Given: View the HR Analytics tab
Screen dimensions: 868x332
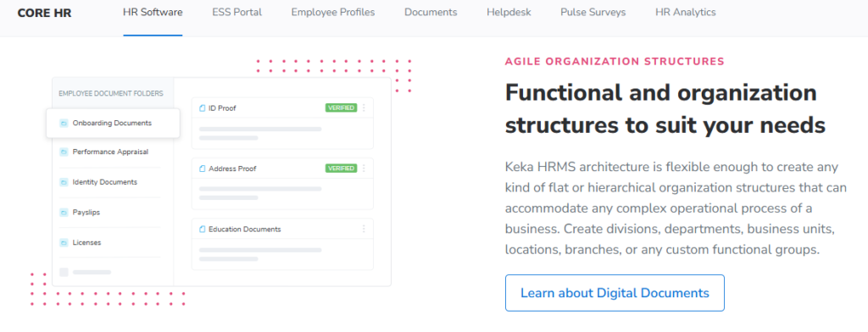Looking at the screenshot, I should point(685,12).
